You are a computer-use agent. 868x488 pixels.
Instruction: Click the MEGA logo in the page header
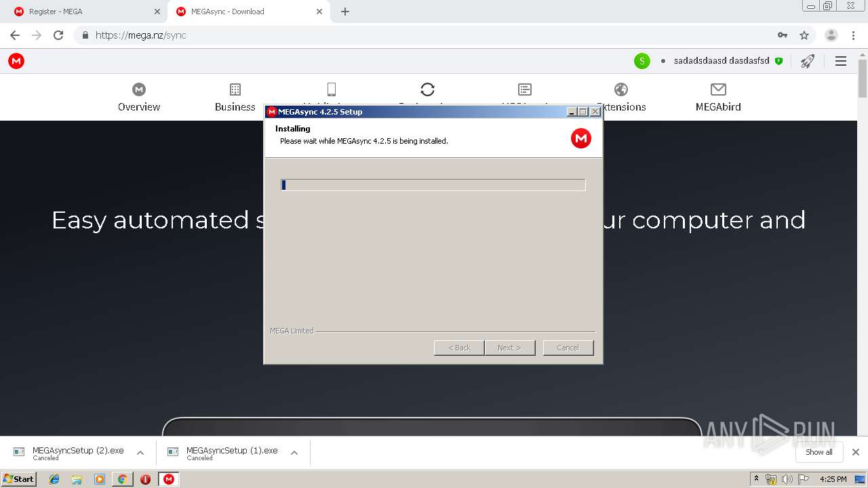tap(16, 61)
